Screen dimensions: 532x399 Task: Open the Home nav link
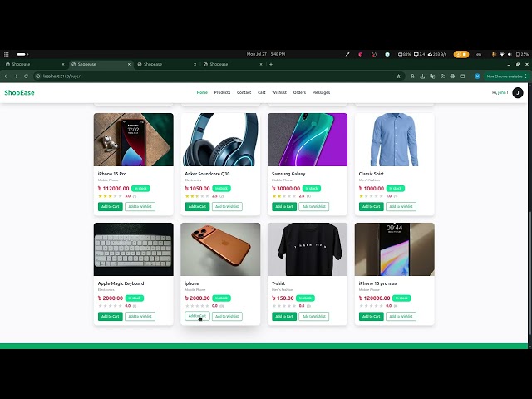(202, 92)
